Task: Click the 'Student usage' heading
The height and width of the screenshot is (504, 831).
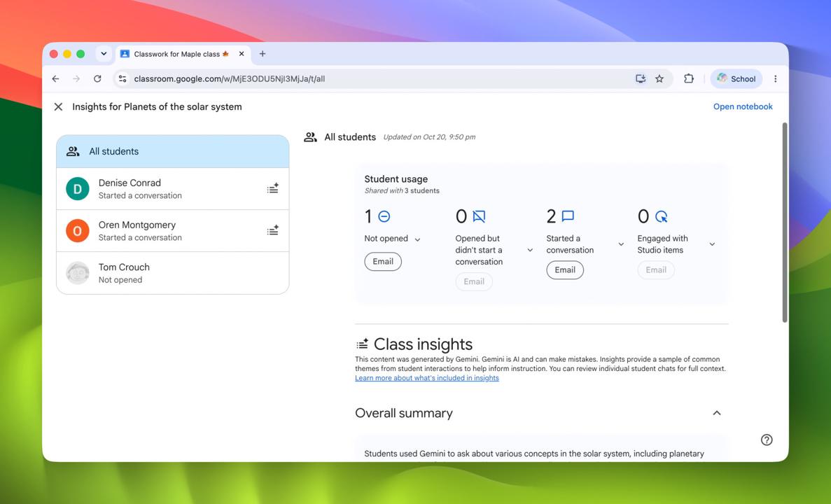Action: [x=396, y=179]
